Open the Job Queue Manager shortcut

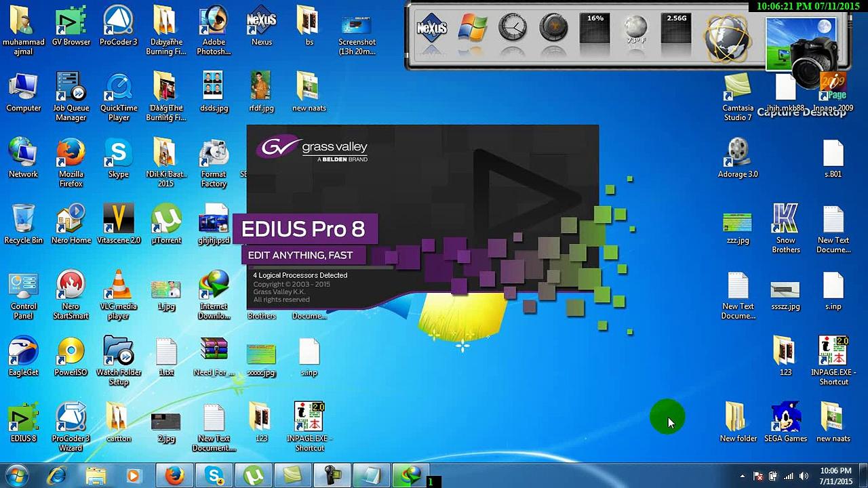click(x=71, y=98)
